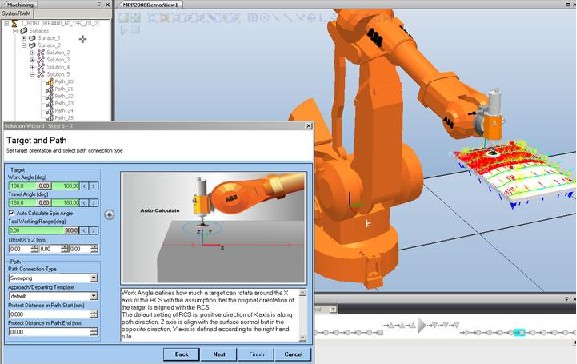Click the Next button in wizard
This screenshot has width=577, height=364.
click(219, 354)
